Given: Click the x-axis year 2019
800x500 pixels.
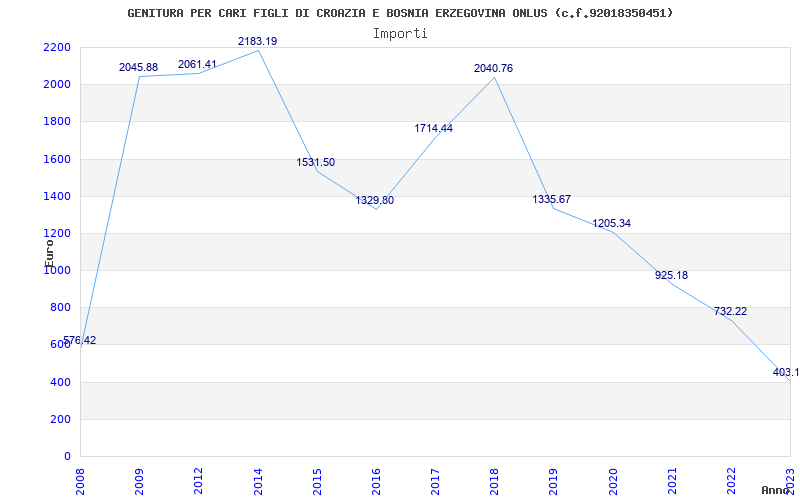Looking at the screenshot, I should click(x=554, y=481).
